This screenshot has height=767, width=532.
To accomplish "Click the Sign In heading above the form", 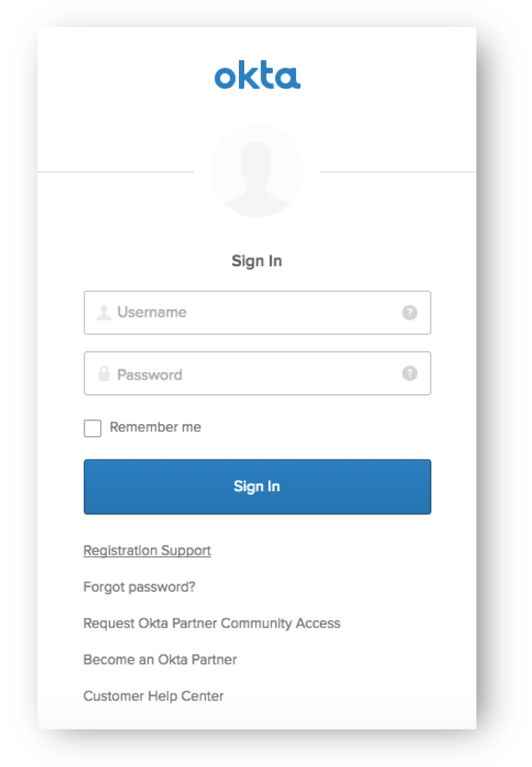I will 257,261.
